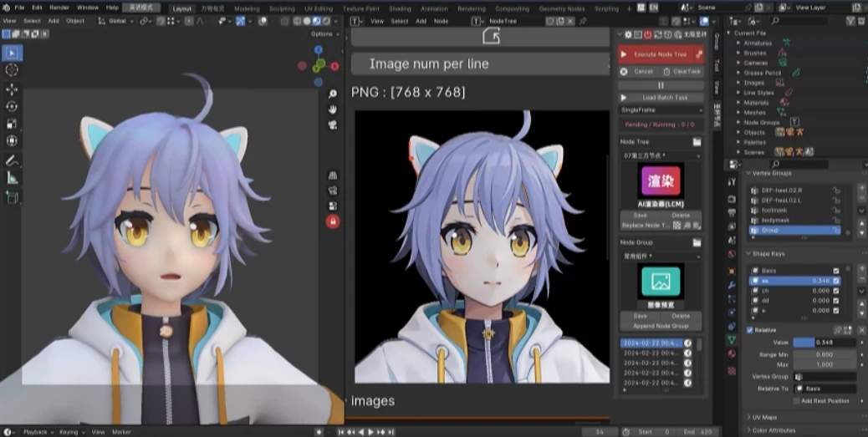Activate the 3D Cursor tool
This screenshot has width=868, height=437.
pyautogui.click(x=12, y=70)
